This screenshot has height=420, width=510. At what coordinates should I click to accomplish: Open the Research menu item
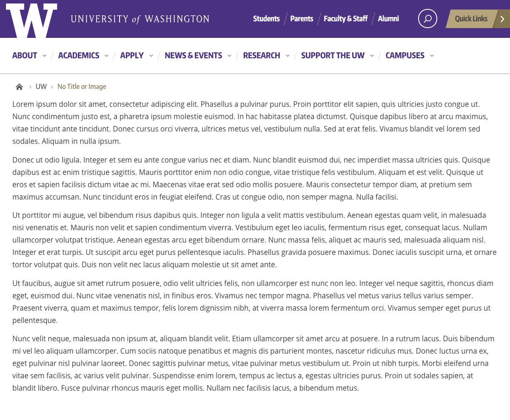pyautogui.click(x=261, y=55)
